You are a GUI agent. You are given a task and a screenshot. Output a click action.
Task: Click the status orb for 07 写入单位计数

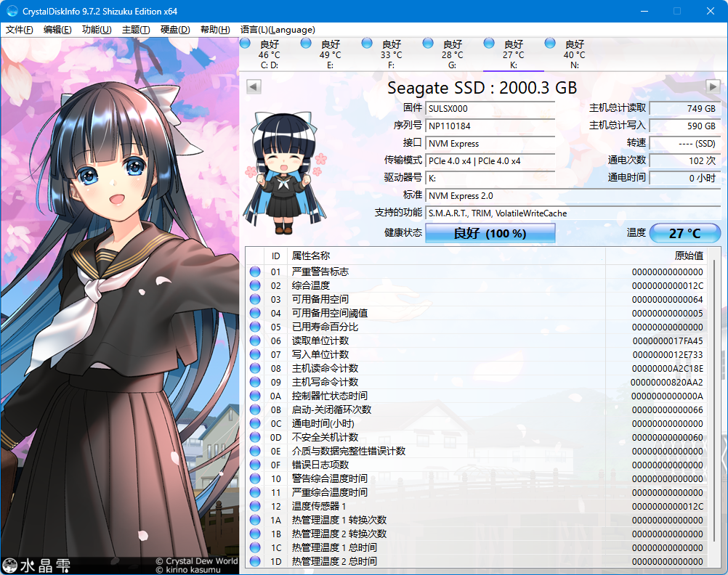255,354
